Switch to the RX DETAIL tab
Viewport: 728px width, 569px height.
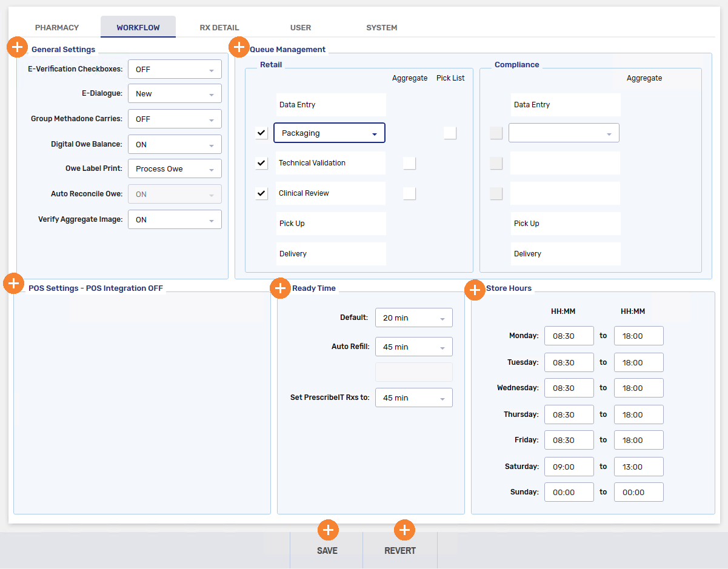pos(219,27)
